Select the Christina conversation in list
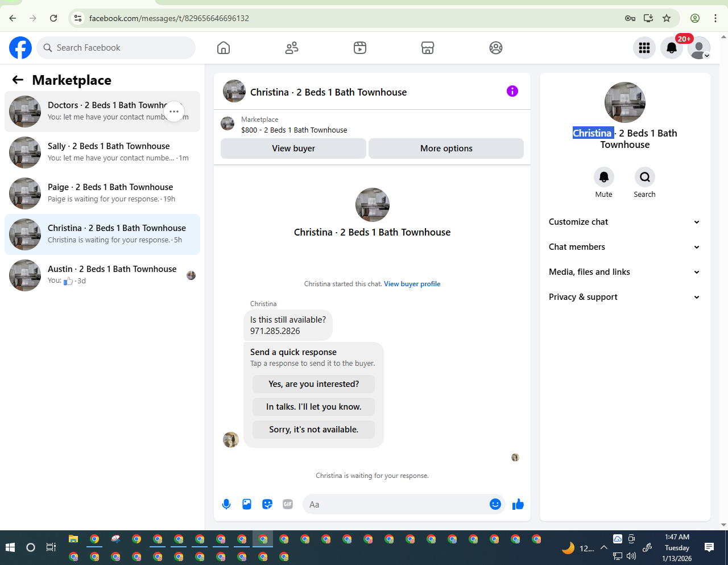The height and width of the screenshot is (565, 728). coord(102,234)
